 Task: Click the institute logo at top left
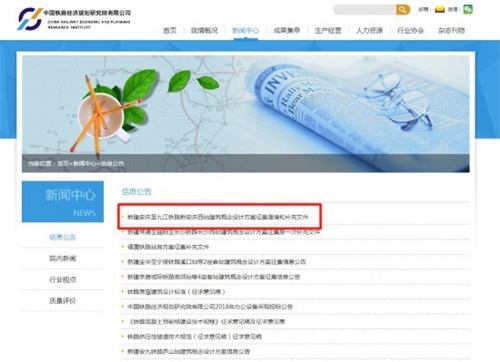74,19
